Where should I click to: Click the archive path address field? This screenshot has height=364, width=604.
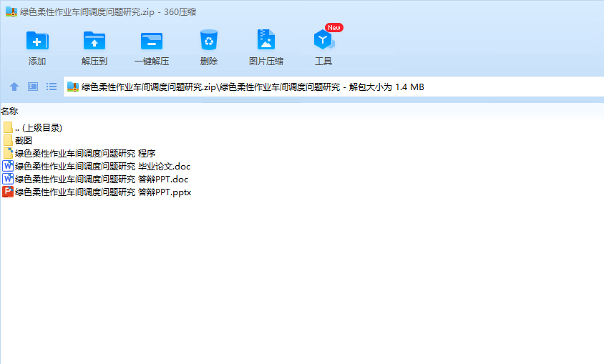333,87
